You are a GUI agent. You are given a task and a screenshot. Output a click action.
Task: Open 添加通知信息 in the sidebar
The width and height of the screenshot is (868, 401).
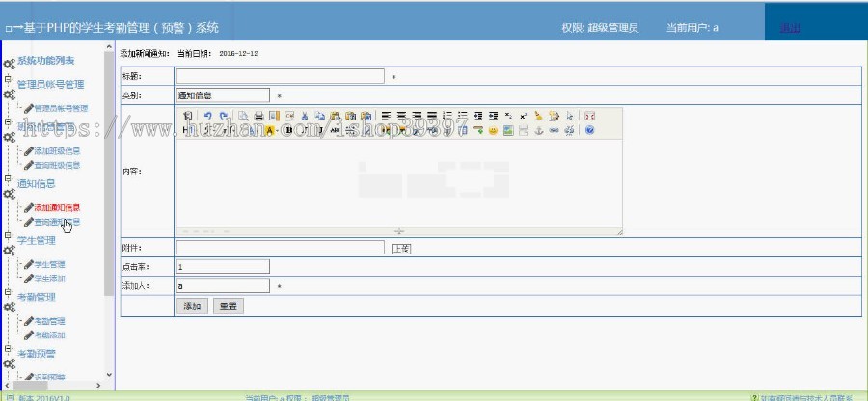coord(57,208)
